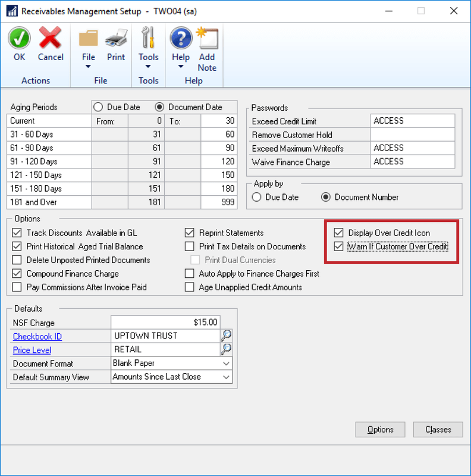Click the NSF Charge amount field
This screenshot has height=476, width=471.
click(x=165, y=322)
